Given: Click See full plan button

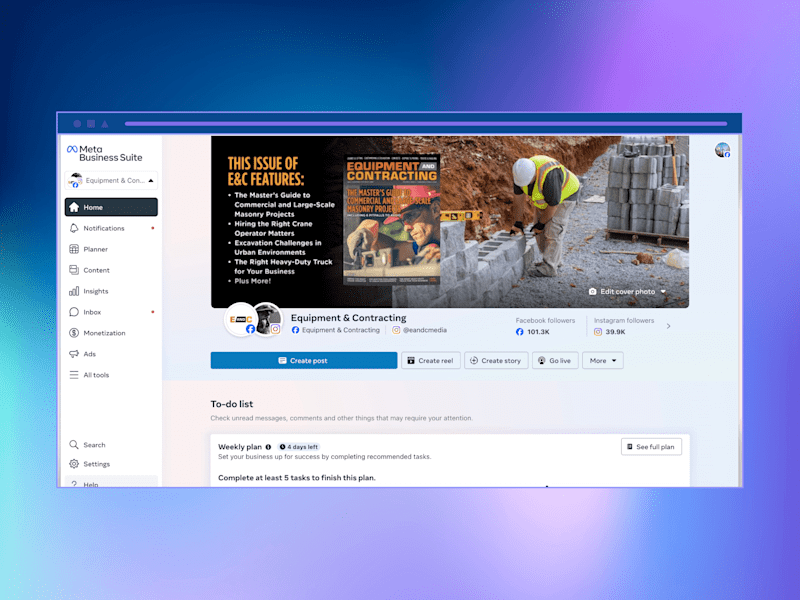Looking at the screenshot, I should click(651, 446).
